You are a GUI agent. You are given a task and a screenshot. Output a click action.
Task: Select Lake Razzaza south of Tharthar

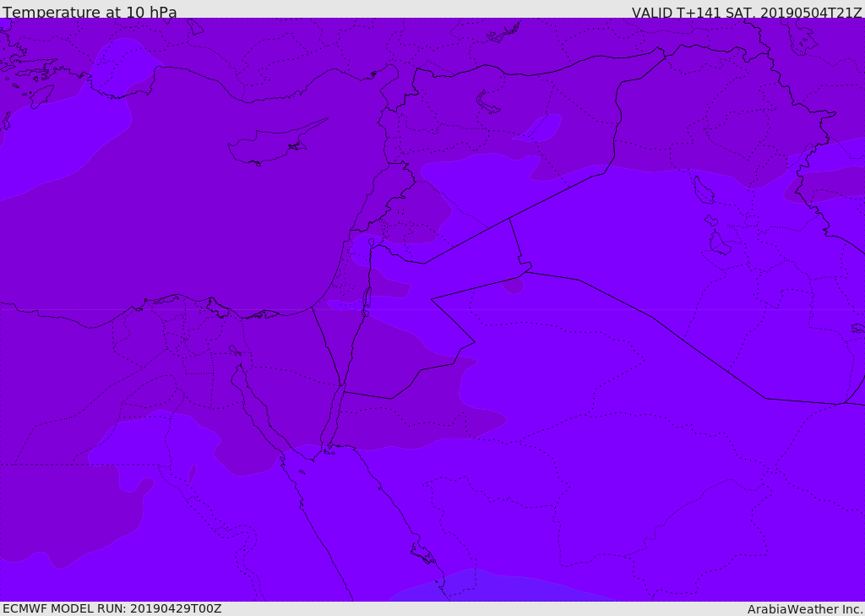point(719,244)
